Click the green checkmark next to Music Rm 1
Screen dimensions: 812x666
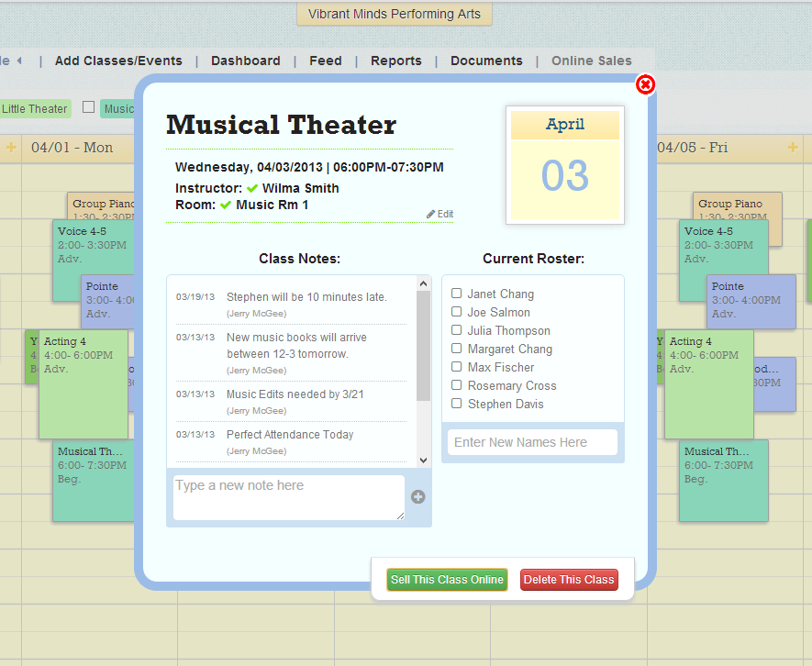(227, 205)
